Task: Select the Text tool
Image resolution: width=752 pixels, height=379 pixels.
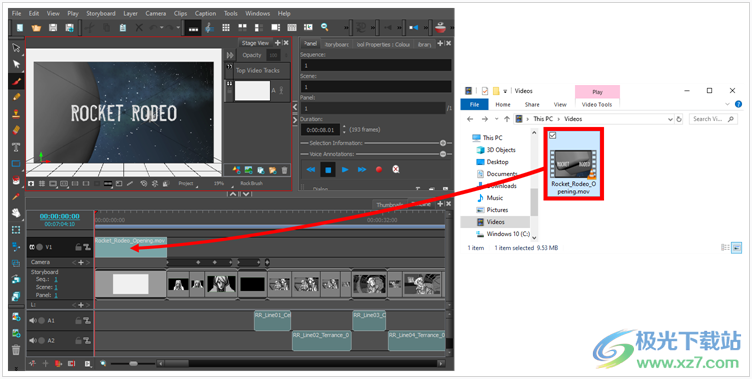Action: click(16, 147)
